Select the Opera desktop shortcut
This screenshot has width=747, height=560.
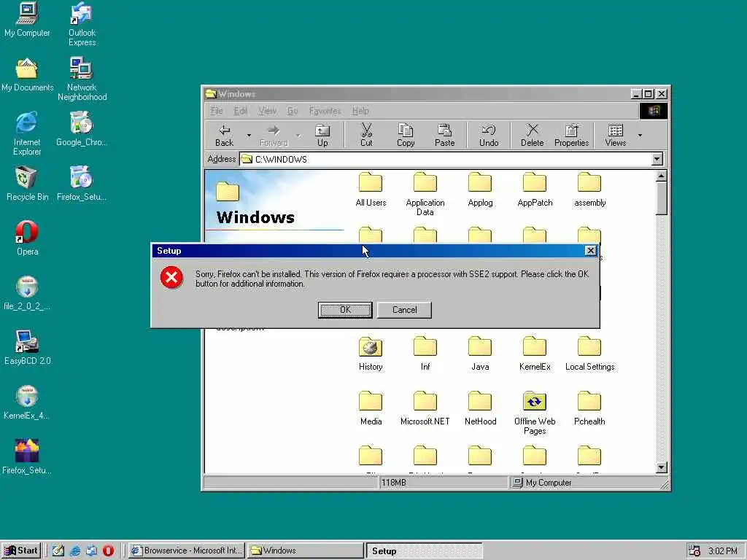pos(27,238)
